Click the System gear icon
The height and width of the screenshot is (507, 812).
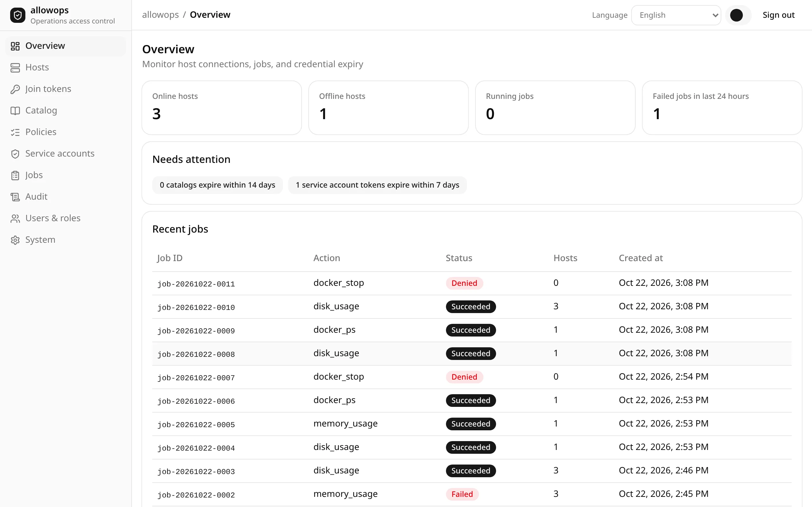(x=15, y=240)
